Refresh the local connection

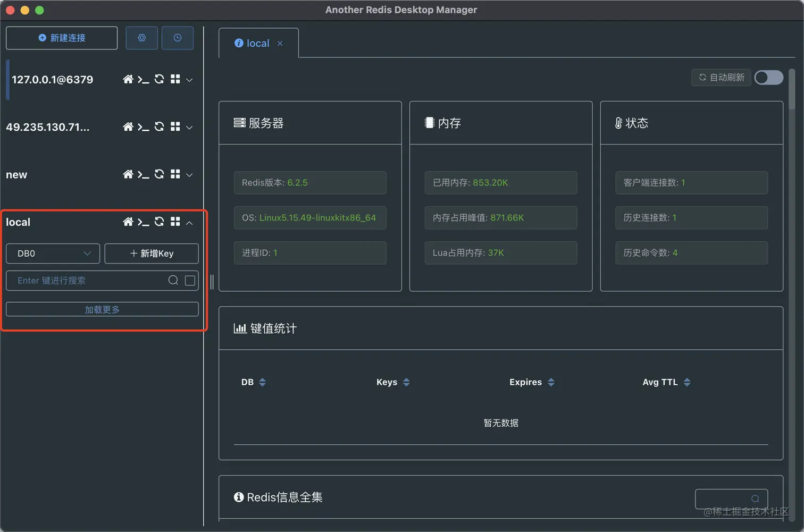click(x=159, y=222)
